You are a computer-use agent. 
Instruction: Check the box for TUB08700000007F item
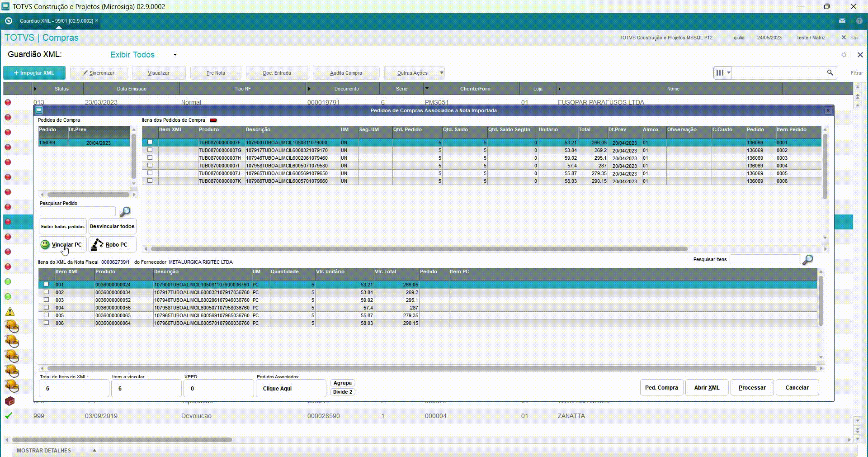150,142
